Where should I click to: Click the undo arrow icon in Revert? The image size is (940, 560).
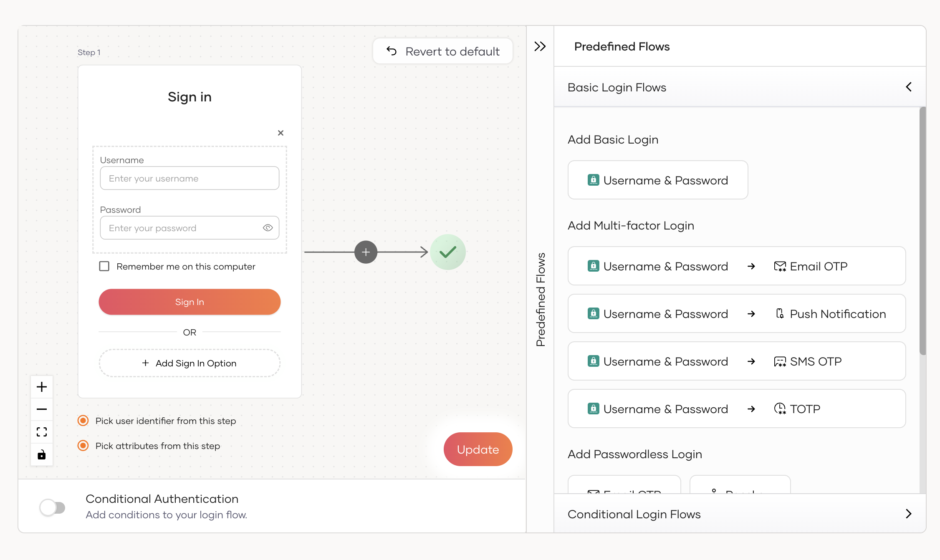(392, 51)
